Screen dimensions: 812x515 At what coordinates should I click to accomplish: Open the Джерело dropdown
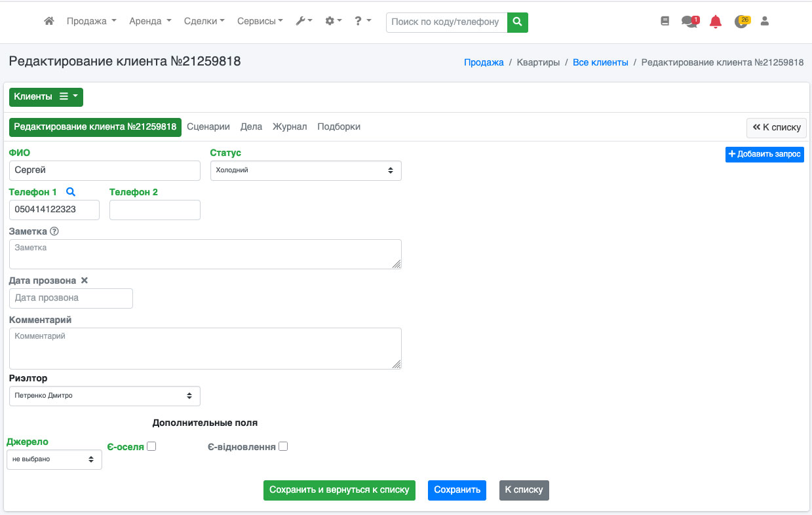(x=54, y=459)
